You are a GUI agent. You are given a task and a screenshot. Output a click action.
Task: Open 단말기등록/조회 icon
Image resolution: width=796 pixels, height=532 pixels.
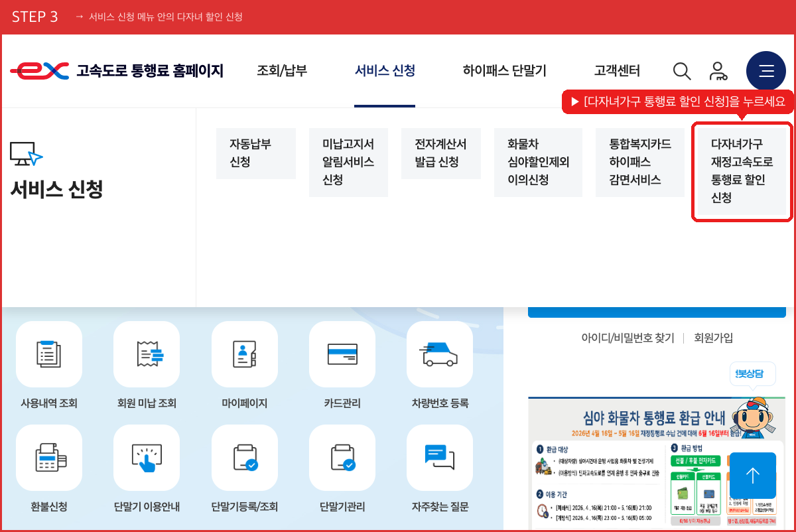[x=245, y=458]
